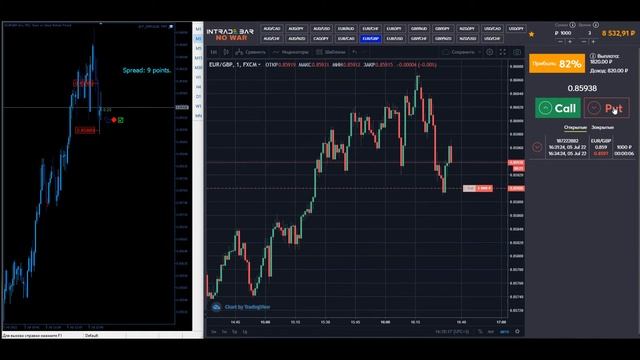640x360 pixels.
Task: Click the favorites star icon
Action: pos(531,34)
